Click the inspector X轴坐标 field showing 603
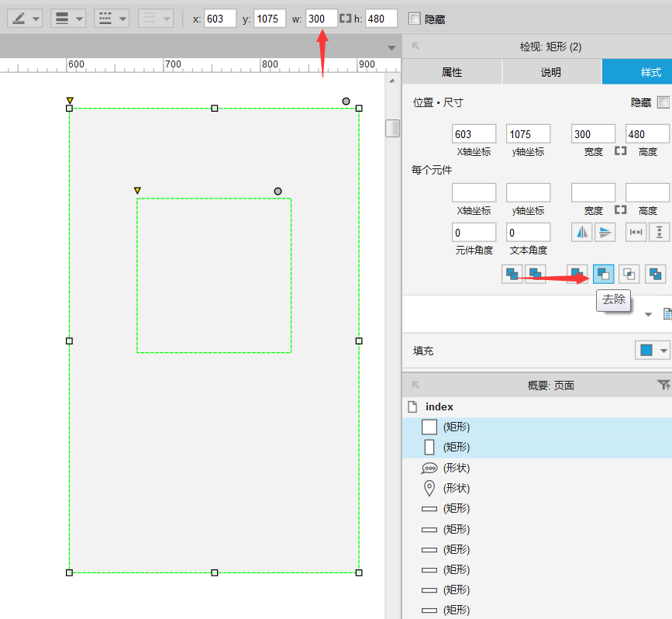Image resolution: width=672 pixels, height=619 pixels. (x=474, y=134)
